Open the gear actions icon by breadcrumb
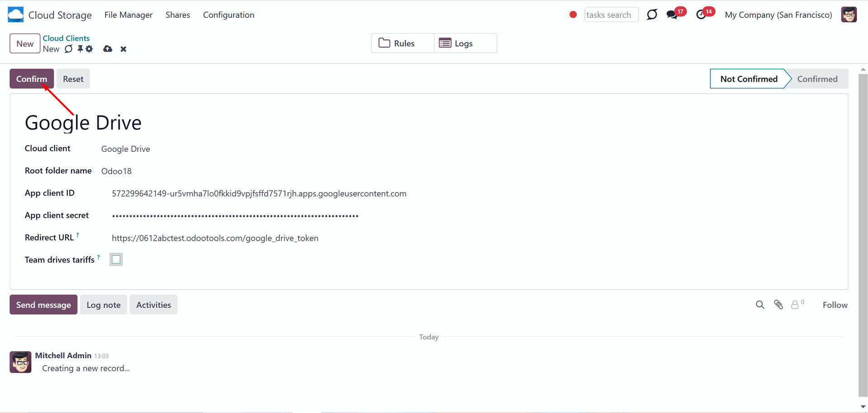The image size is (868, 413). [x=89, y=49]
